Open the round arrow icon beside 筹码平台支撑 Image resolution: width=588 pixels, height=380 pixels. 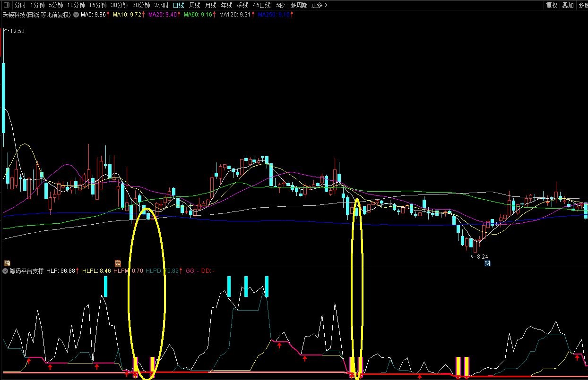pyautogui.click(x=5, y=271)
